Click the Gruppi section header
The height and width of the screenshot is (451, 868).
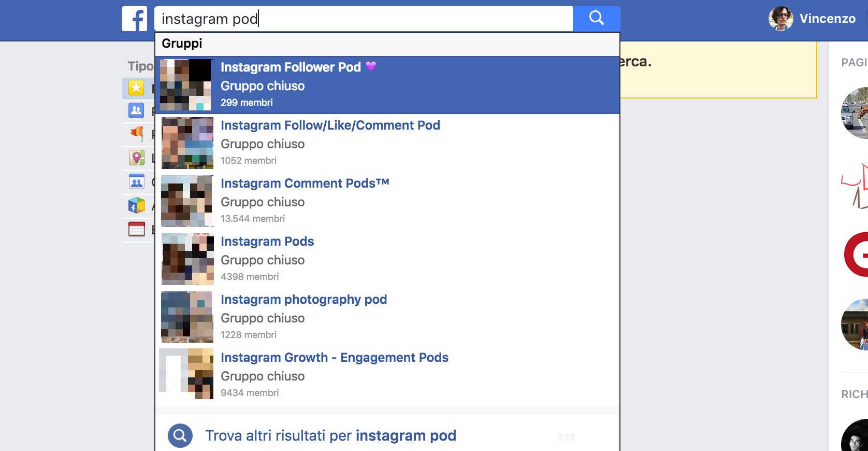[x=182, y=44]
